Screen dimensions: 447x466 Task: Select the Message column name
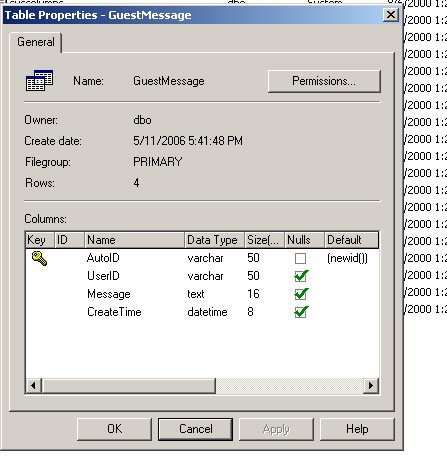(x=109, y=294)
